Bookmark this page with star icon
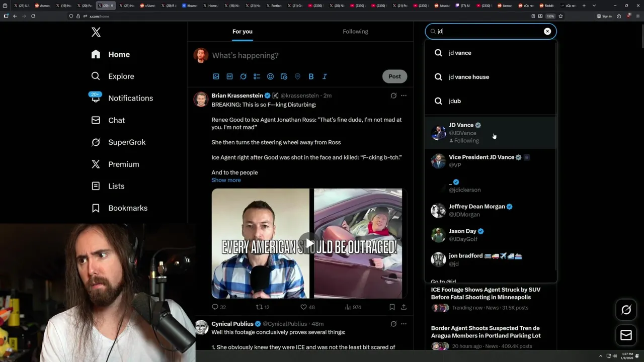644x362 pixels. 560,16
